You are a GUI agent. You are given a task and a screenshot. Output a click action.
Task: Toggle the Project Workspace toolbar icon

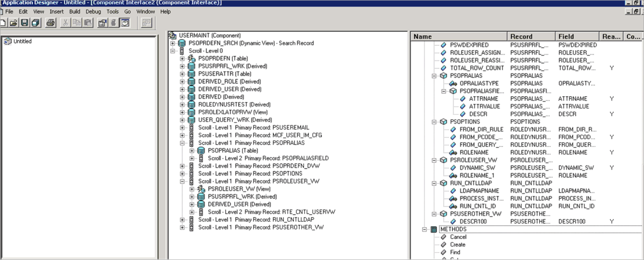(125, 23)
